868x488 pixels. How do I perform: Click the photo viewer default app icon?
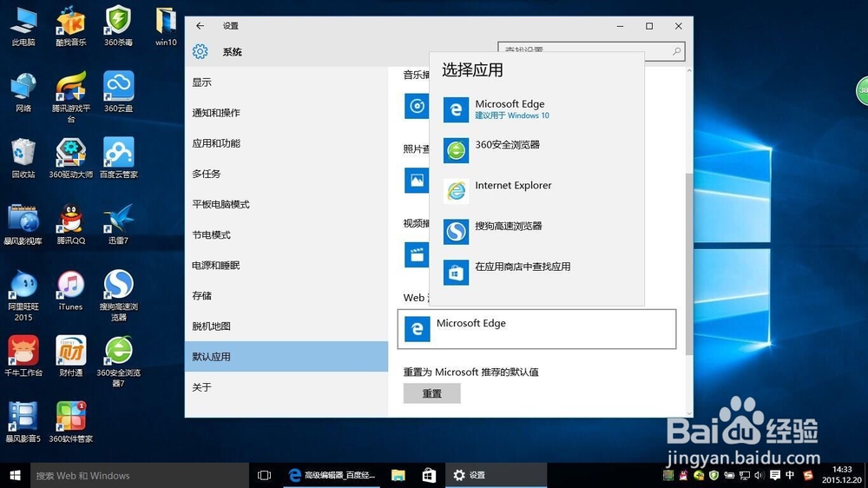click(417, 180)
